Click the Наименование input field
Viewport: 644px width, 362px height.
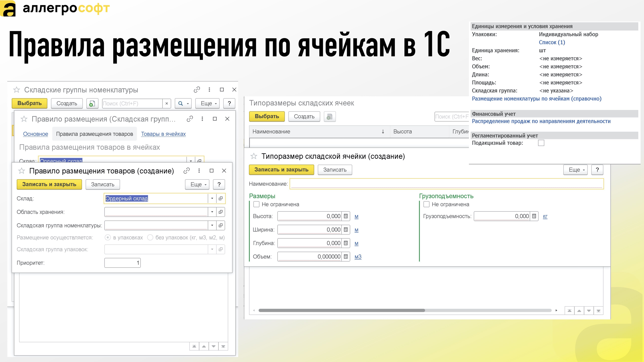(447, 184)
